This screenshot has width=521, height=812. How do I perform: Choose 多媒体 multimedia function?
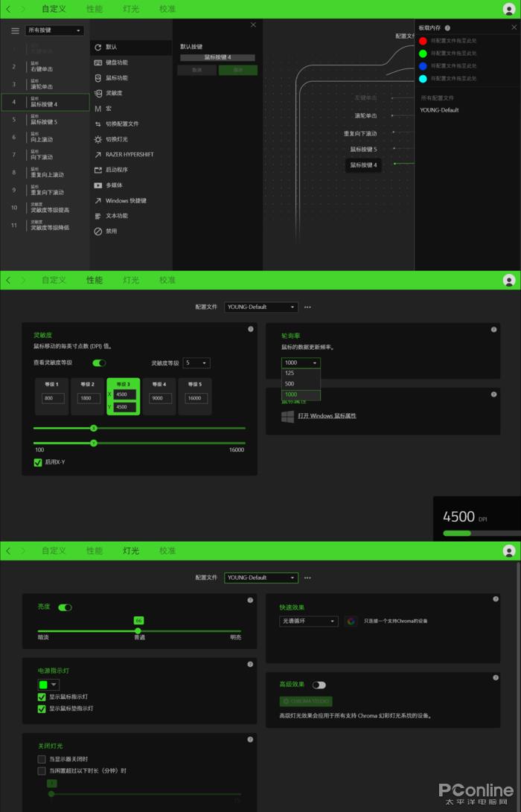130,185
